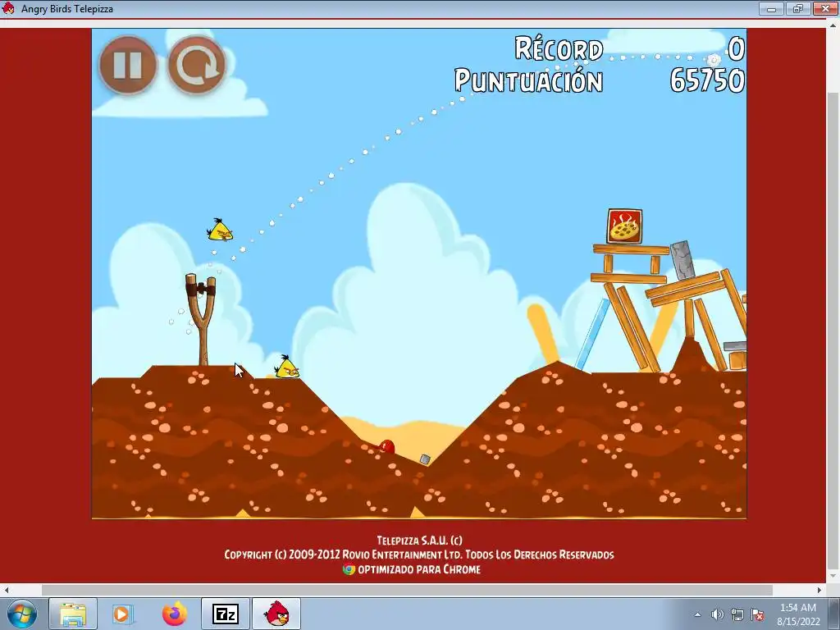Click the wooden slingshot
840x630 pixels.
202,319
